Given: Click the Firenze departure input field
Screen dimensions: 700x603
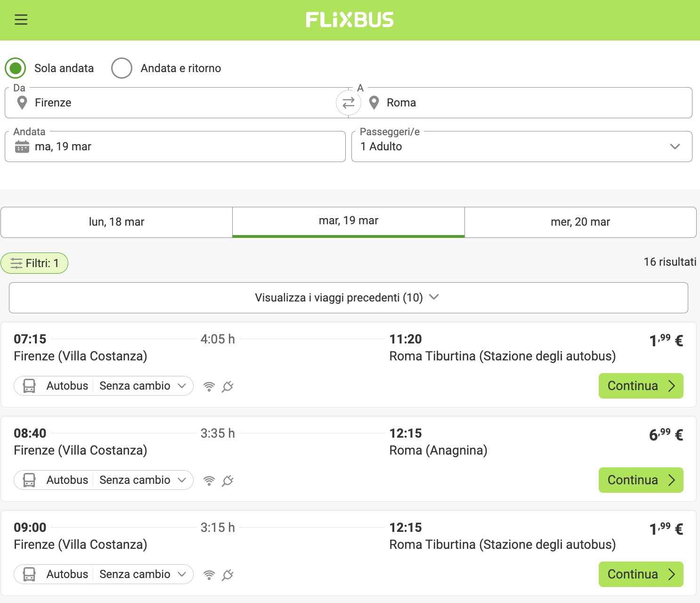Looking at the screenshot, I should point(179,103).
